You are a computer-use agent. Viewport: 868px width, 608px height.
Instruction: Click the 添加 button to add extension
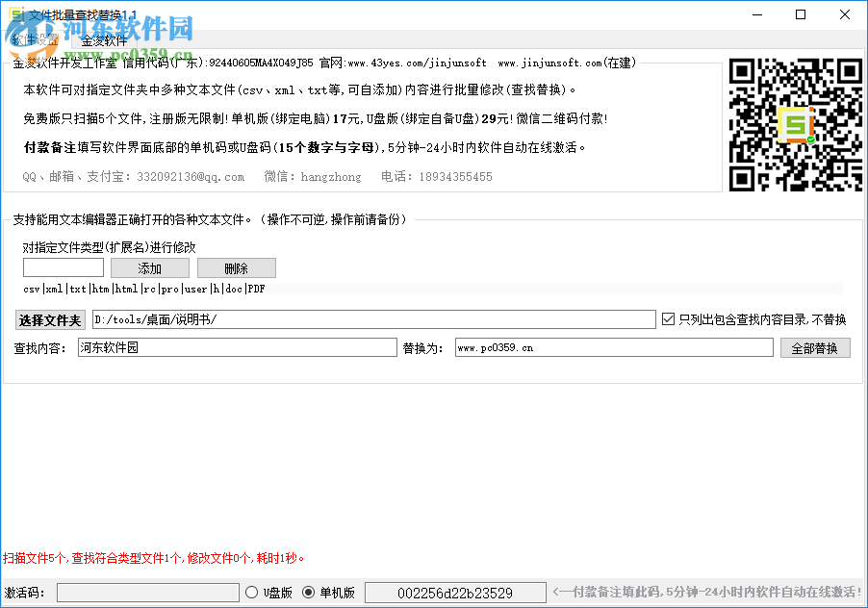(149, 267)
